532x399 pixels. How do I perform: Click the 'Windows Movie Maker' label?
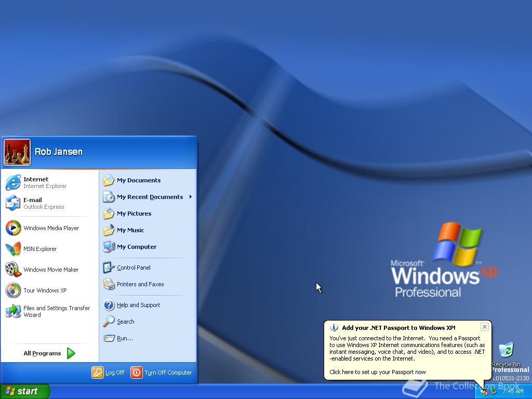point(51,270)
